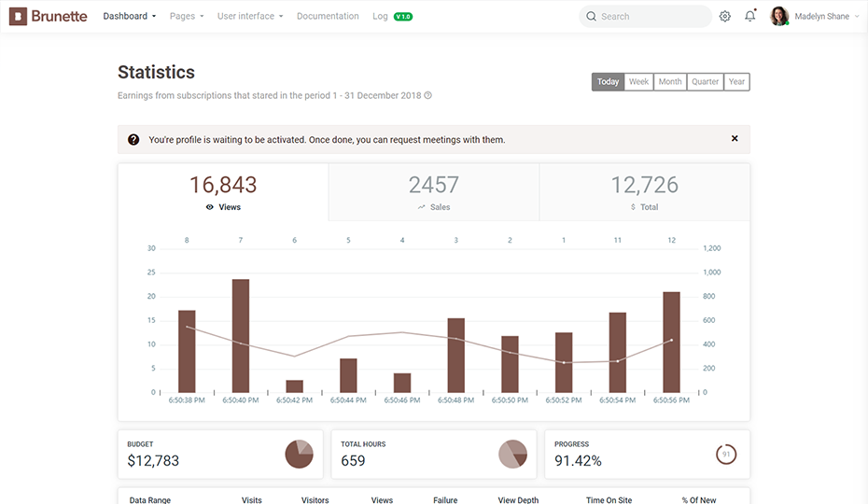
Task: Click the V1.0 version badge
Action: pos(403,17)
